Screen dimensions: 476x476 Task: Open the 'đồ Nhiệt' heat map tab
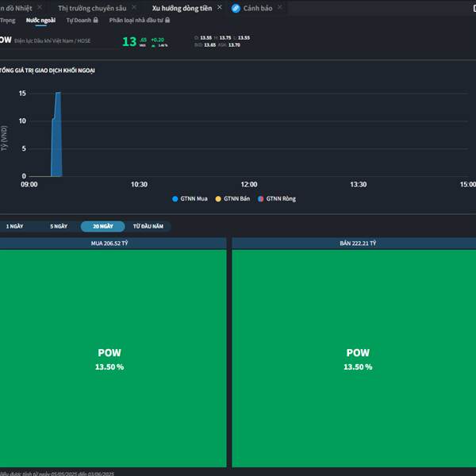(16, 8)
